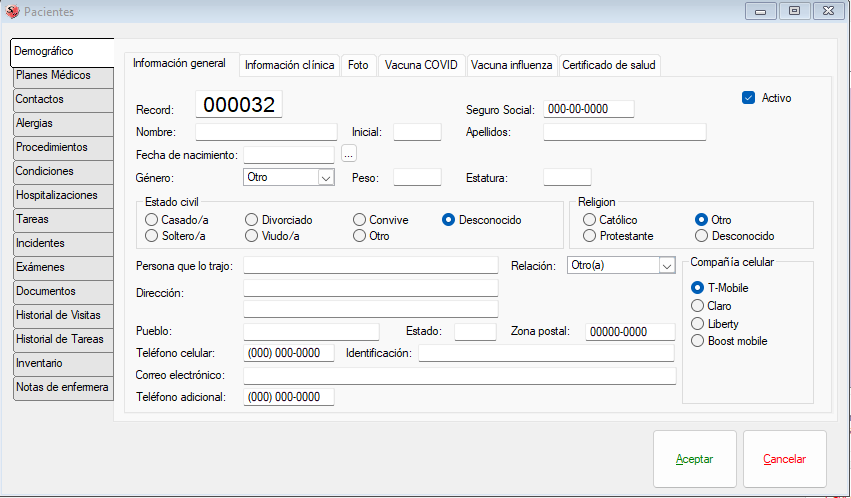Select the Casado/a marital status option
The width and height of the screenshot is (851, 498).
pos(153,220)
